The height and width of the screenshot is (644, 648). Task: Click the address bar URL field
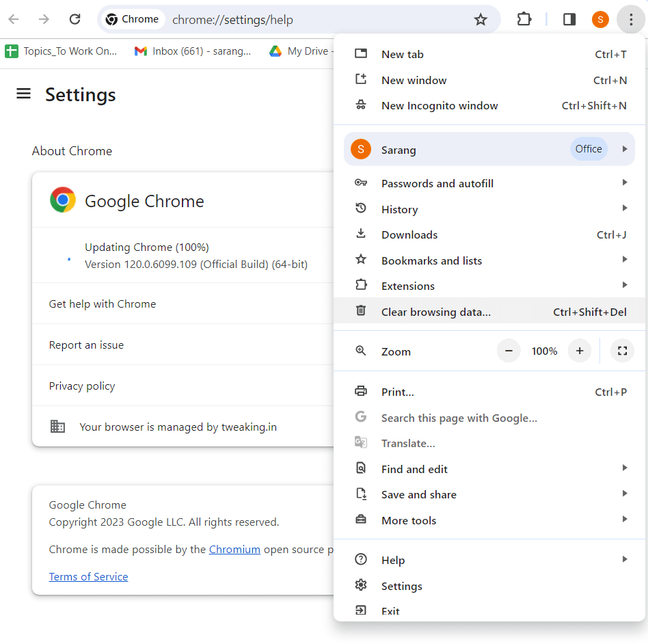click(x=308, y=20)
